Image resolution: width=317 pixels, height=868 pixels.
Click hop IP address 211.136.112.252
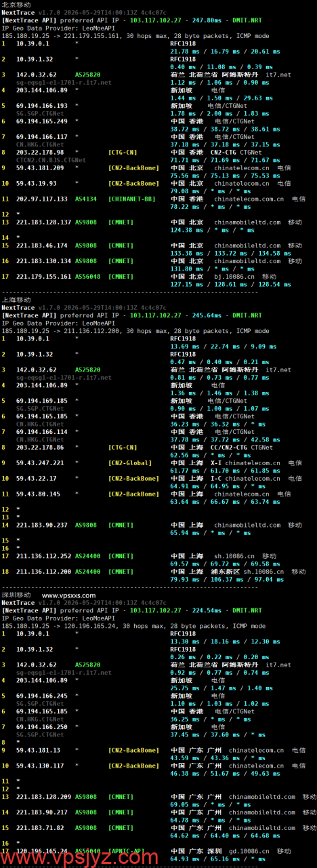click(43, 556)
